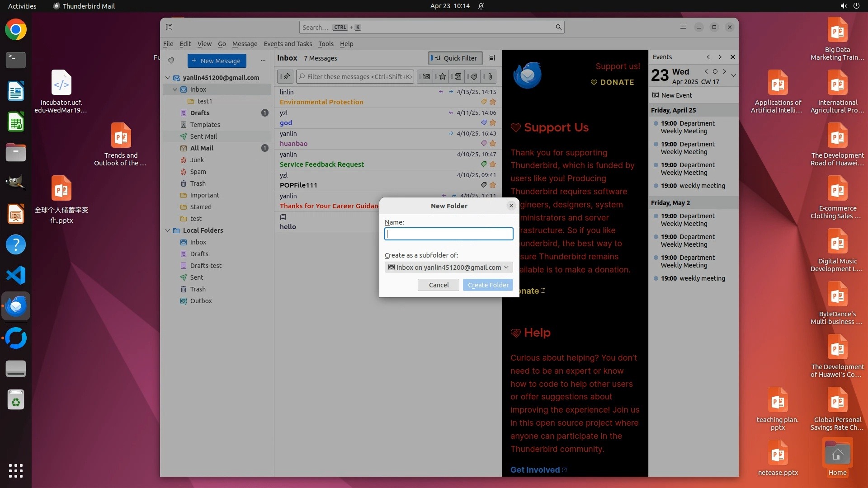Image resolution: width=868 pixels, height=488 pixels.
Task: Collapse the Local Folders tree
Action: tap(168, 230)
